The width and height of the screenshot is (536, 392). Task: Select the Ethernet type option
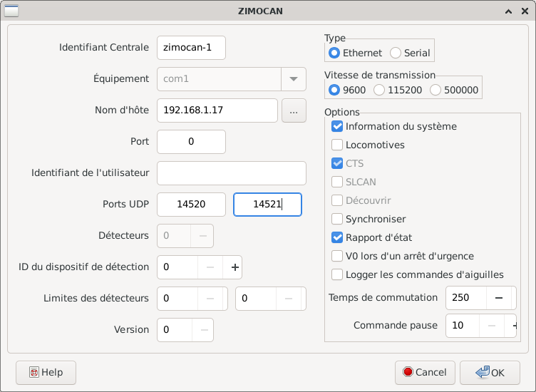[x=334, y=53]
